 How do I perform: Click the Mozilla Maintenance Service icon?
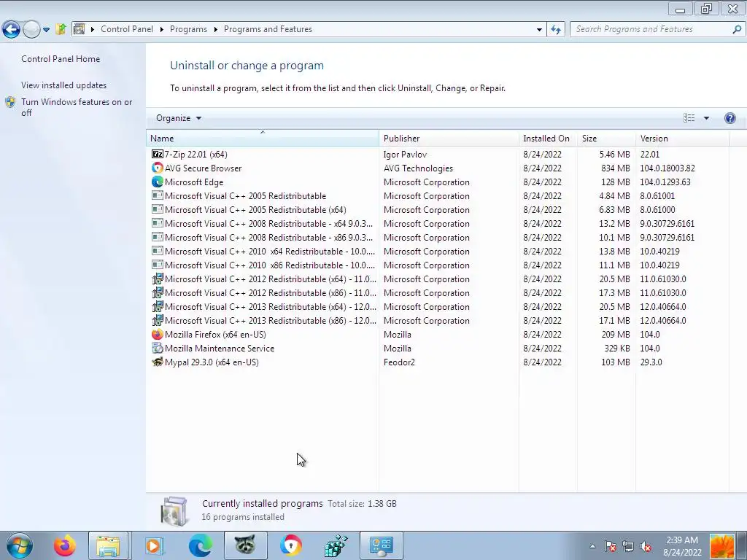[158, 348]
